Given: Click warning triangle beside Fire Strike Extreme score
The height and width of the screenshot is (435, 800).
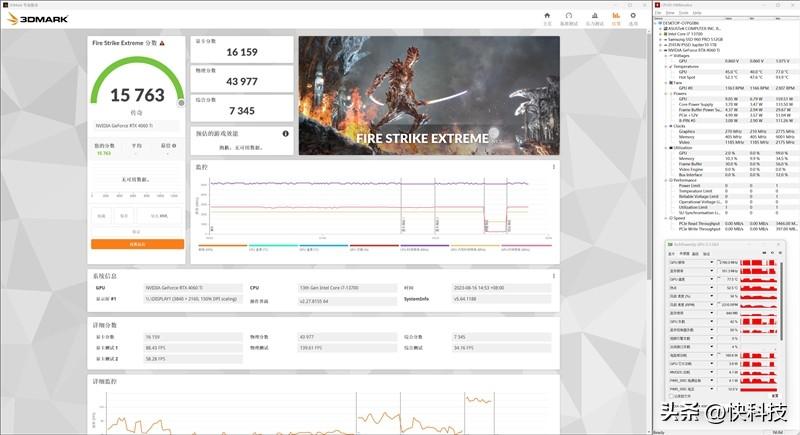Looking at the screenshot, I should coord(162,43).
